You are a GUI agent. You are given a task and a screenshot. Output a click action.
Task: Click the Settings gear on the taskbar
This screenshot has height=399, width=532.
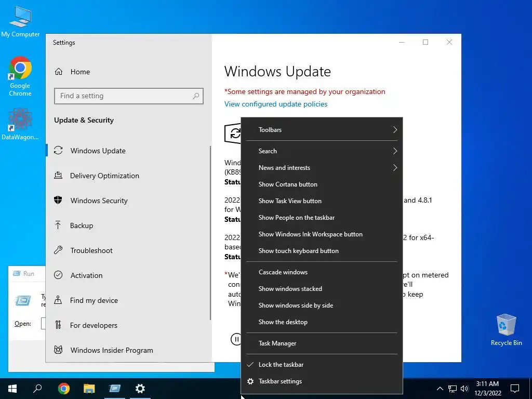coord(140,389)
